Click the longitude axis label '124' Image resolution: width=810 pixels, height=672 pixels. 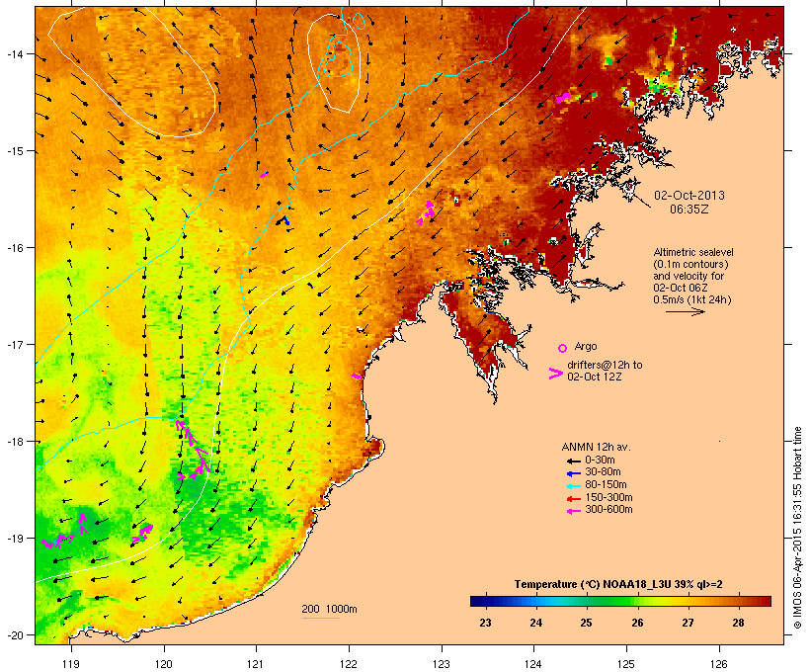pos(533,663)
